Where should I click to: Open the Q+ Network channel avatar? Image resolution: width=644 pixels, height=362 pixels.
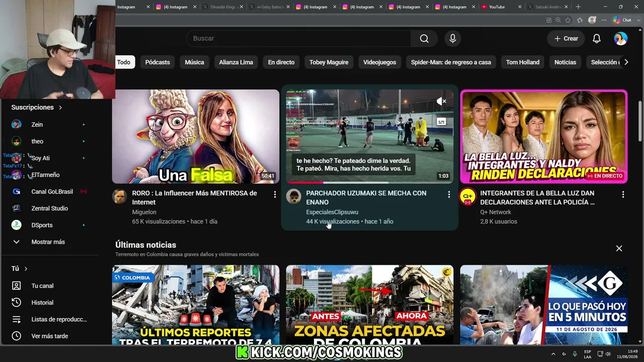468,197
